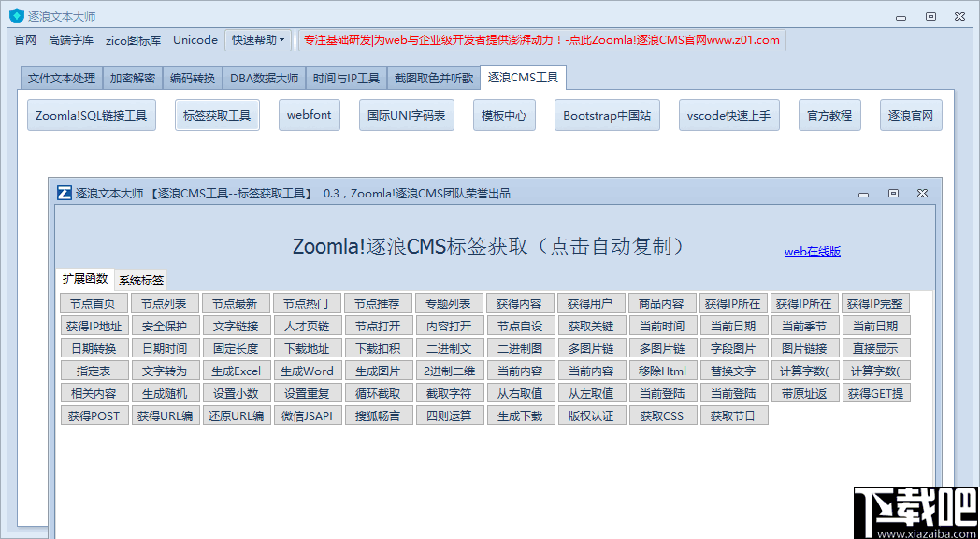The image size is (980, 539).
Task: Open the Zoomla!SQL链接工具 button
Action: pyautogui.click(x=92, y=115)
